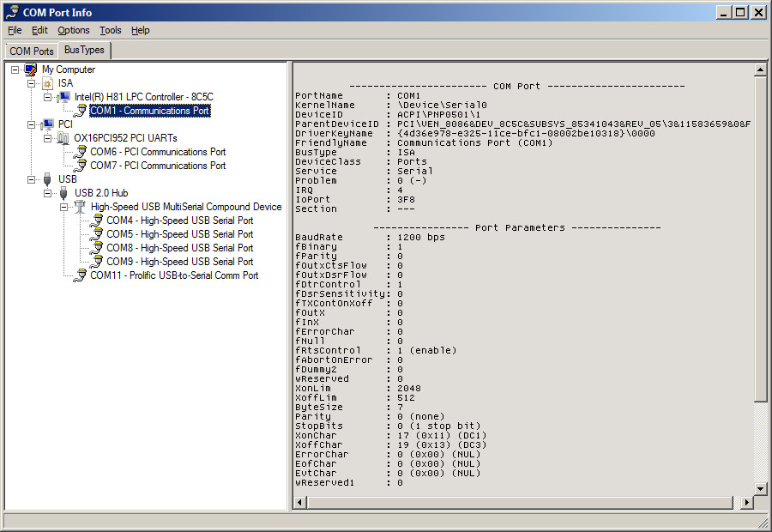Click the COM11 Prolific port icon

click(x=80, y=275)
